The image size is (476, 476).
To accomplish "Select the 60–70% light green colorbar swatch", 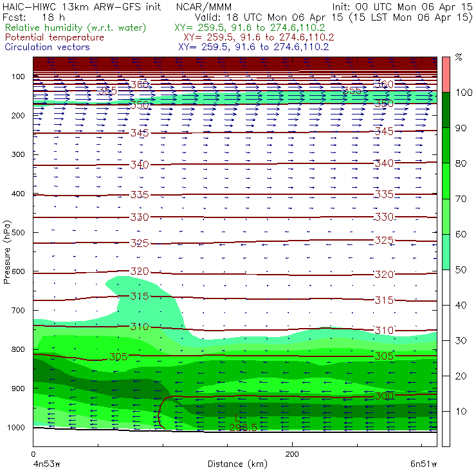I will click(x=446, y=216).
